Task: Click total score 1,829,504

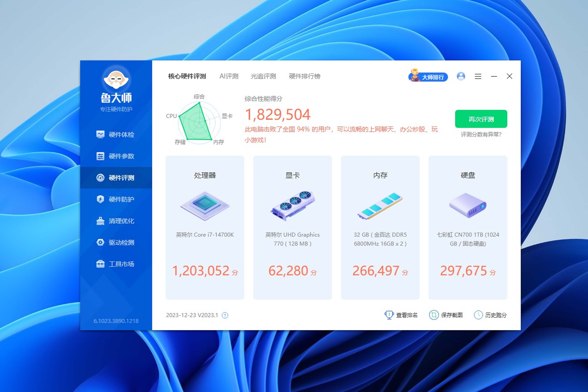Action: [x=278, y=115]
